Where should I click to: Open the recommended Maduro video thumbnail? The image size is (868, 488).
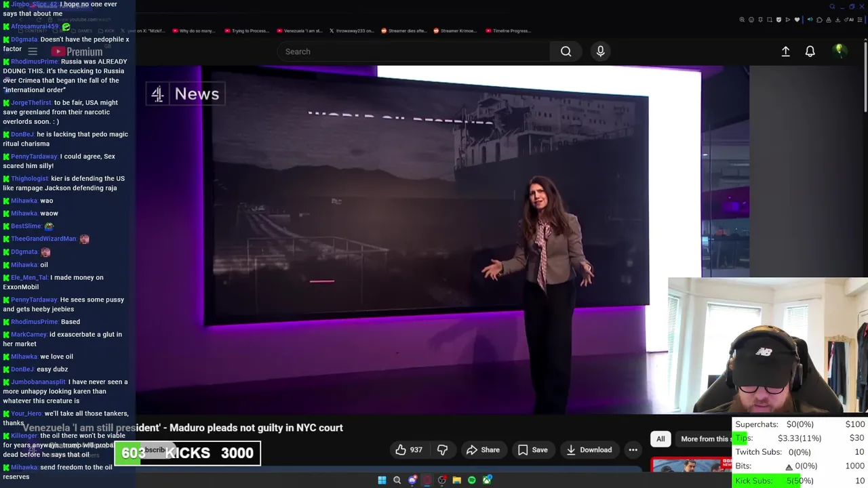[690, 465]
